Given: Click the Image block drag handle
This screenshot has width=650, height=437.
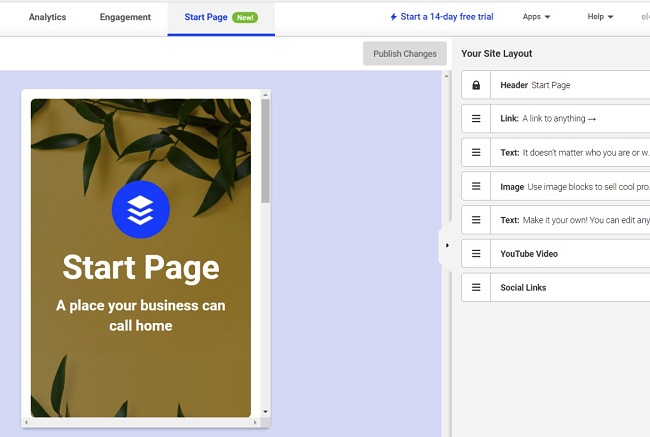Looking at the screenshot, I should [476, 186].
